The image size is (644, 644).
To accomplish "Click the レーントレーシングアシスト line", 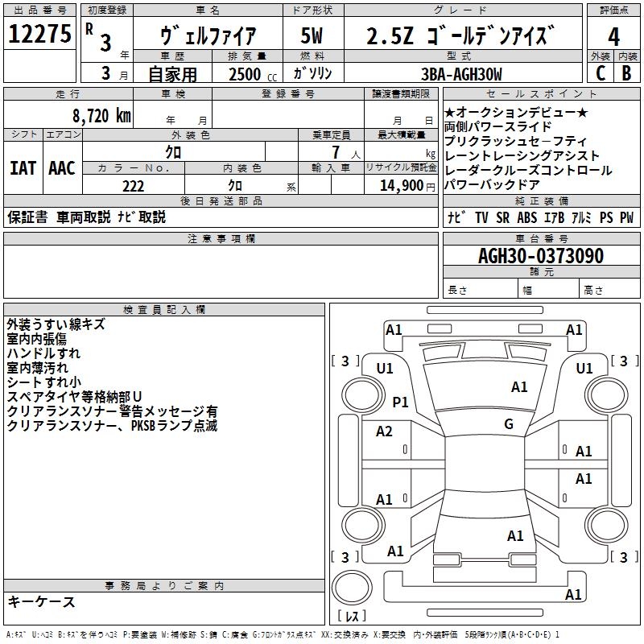I will [x=522, y=155].
